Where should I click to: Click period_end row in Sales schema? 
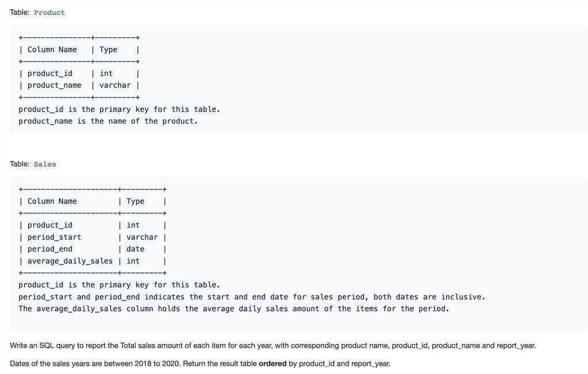(x=93, y=249)
